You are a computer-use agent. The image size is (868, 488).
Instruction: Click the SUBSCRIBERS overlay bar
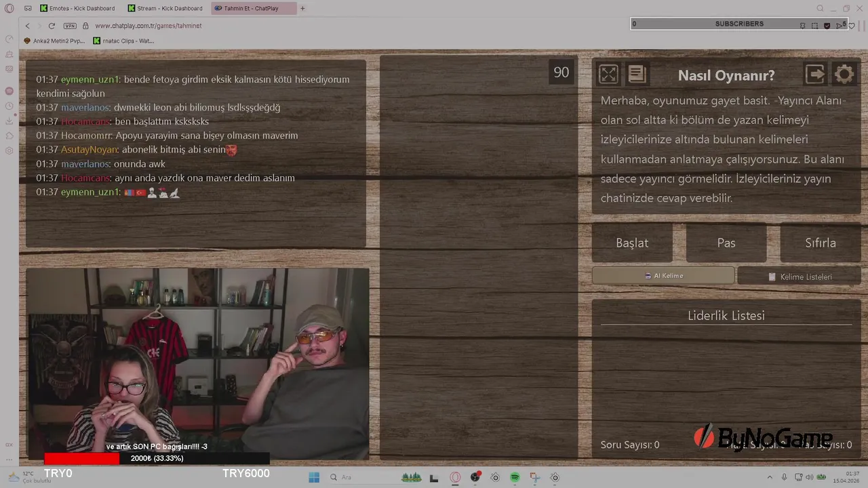tap(738, 24)
